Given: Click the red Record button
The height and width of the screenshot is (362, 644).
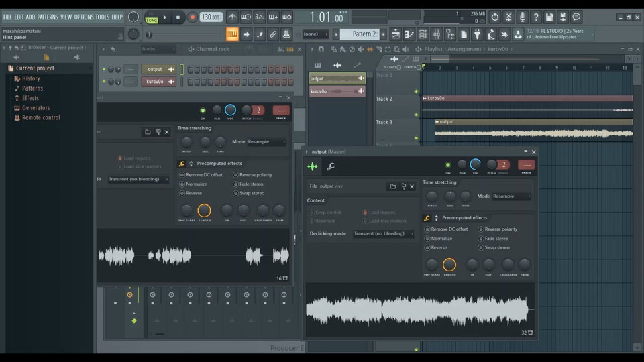Looking at the screenshot, I should point(193,17).
